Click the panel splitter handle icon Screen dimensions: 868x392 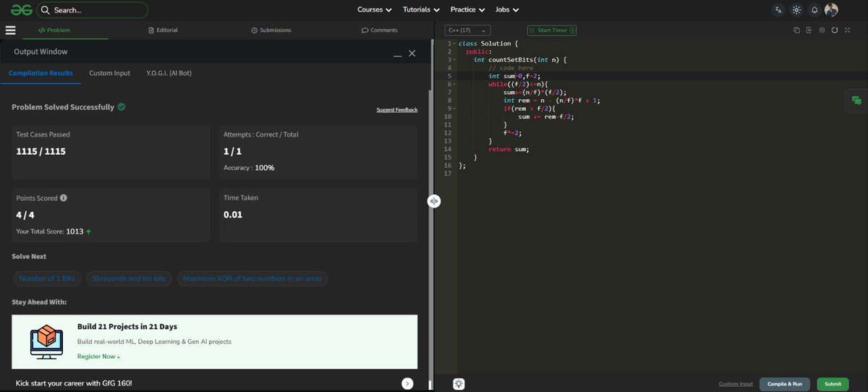click(433, 201)
